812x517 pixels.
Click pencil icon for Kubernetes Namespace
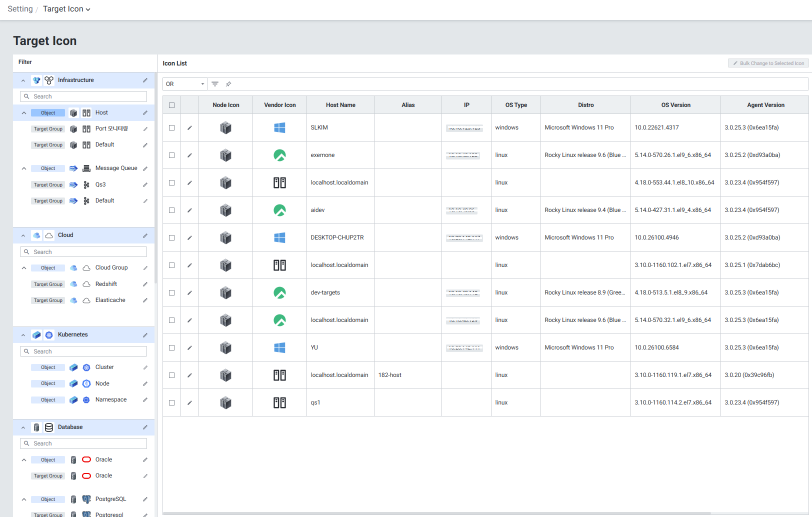click(145, 400)
